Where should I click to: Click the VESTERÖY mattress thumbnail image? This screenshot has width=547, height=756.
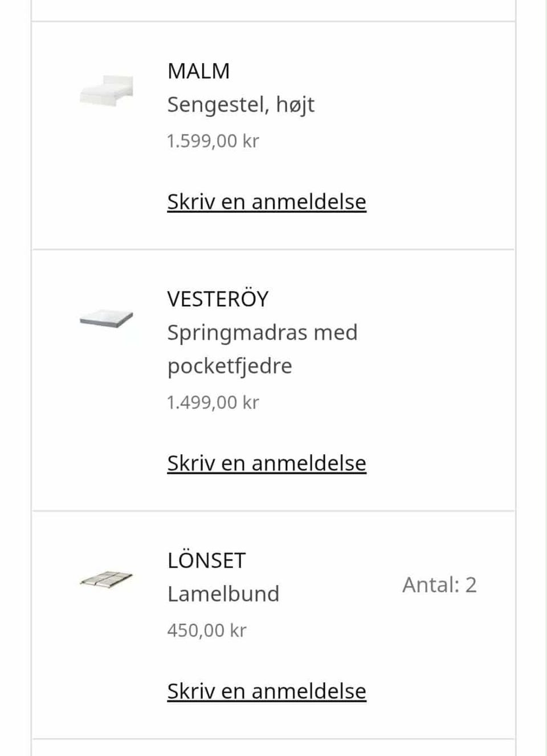tap(107, 318)
